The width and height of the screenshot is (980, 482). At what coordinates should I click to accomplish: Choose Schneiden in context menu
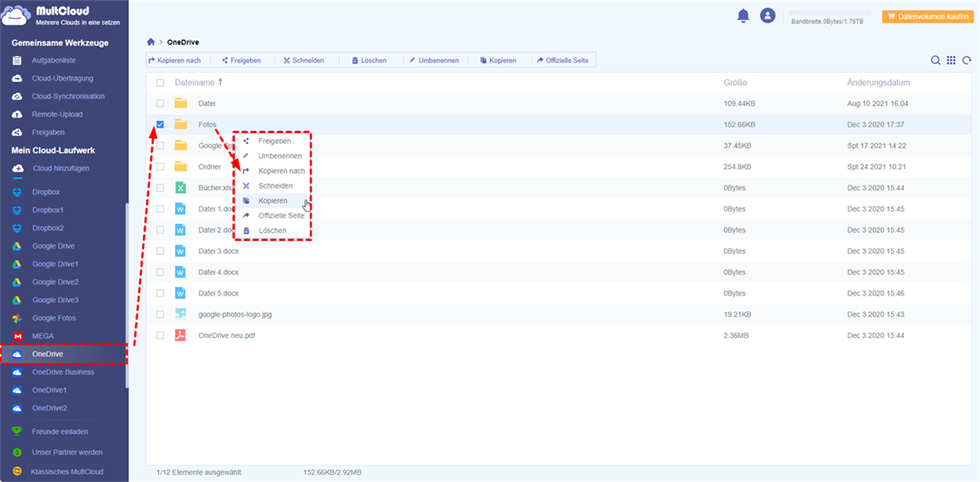click(272, 186)
